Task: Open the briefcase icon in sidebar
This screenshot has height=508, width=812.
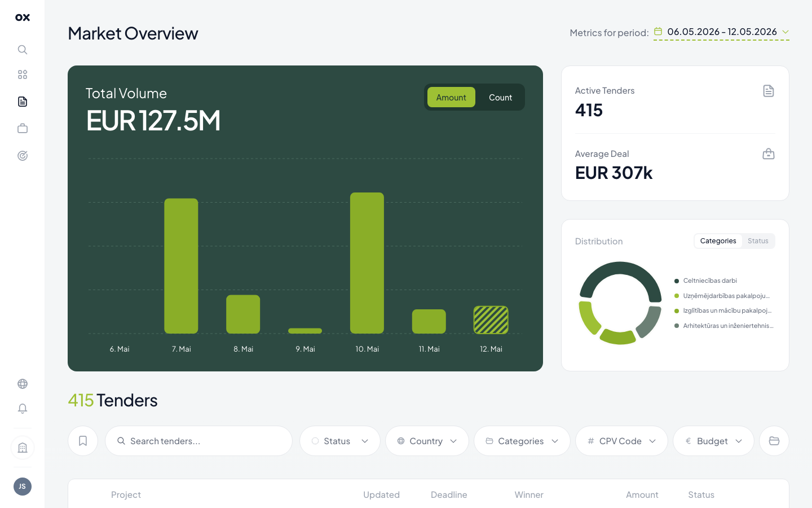Action: click(23, 129)
